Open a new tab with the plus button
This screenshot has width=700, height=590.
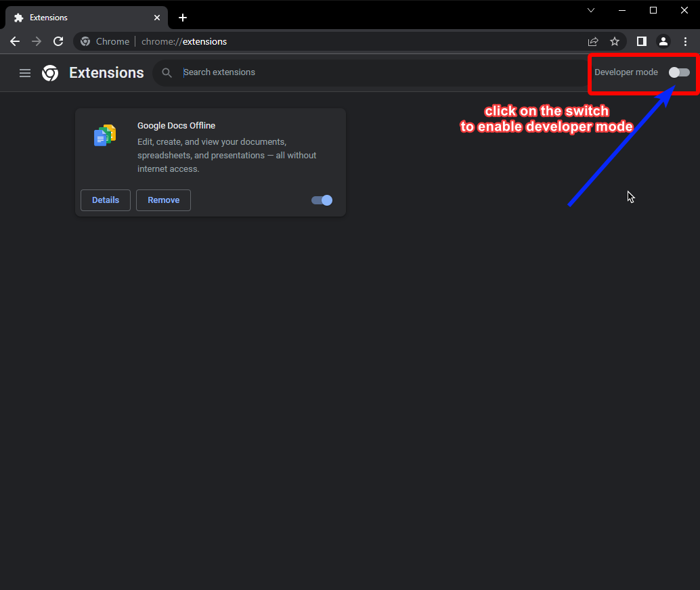point(183,18)
